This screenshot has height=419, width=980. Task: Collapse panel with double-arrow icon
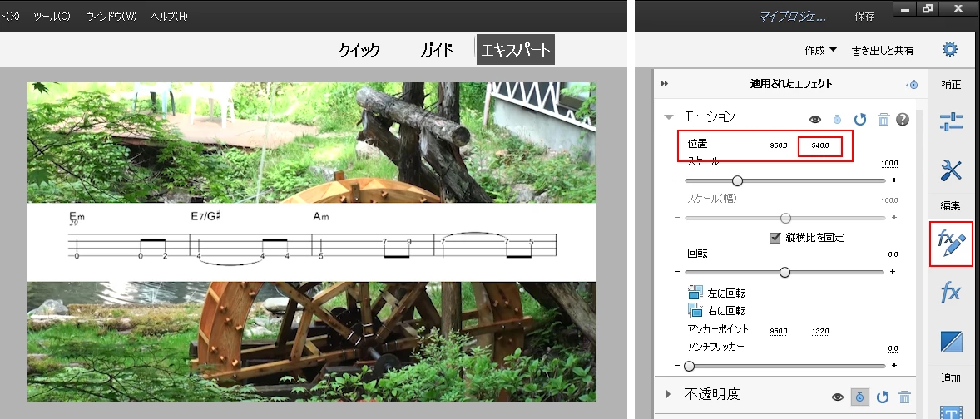coord(665,84)
